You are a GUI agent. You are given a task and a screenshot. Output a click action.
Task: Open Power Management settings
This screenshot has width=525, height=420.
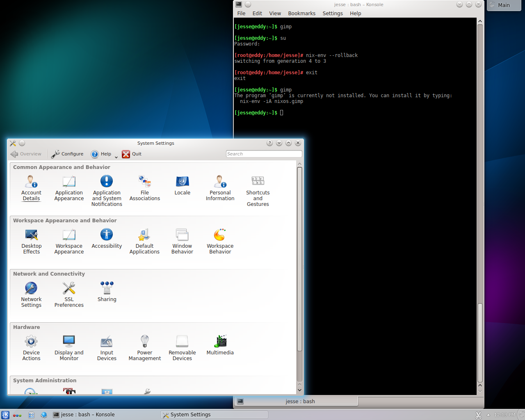pos(145,348)
